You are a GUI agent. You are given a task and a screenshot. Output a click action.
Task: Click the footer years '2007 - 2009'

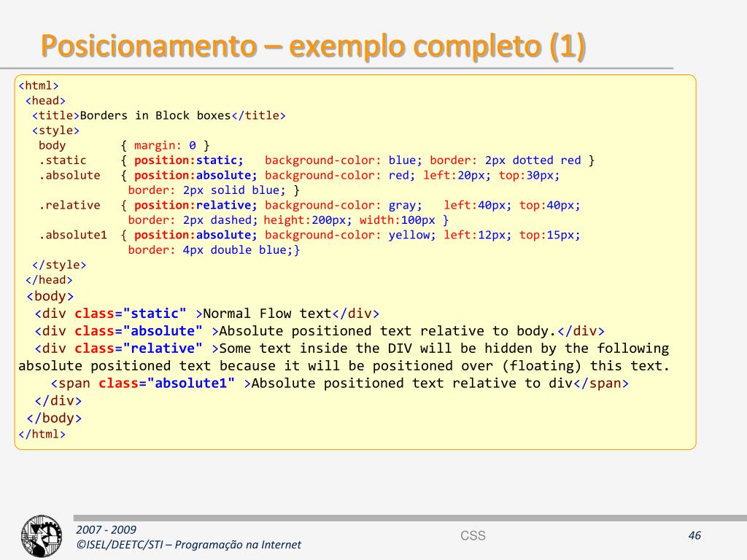106,529
